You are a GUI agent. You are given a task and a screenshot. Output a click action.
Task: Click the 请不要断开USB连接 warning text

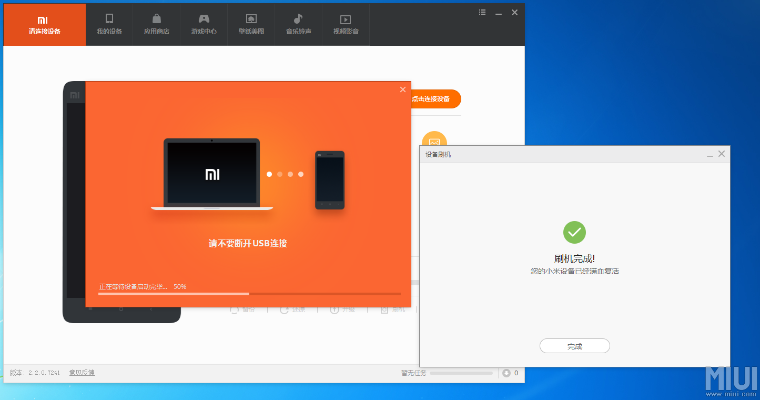coord(248,243)
